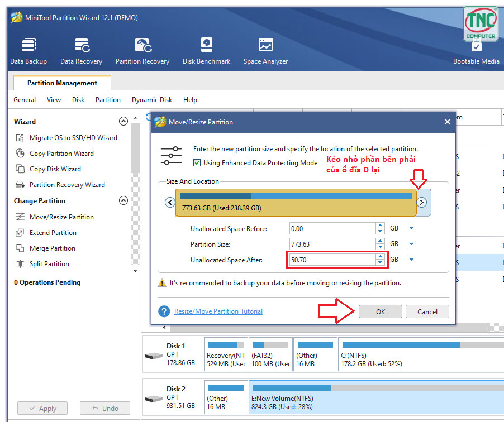
Task: Open the Bootable Media builder
Action: click(476, 51)
